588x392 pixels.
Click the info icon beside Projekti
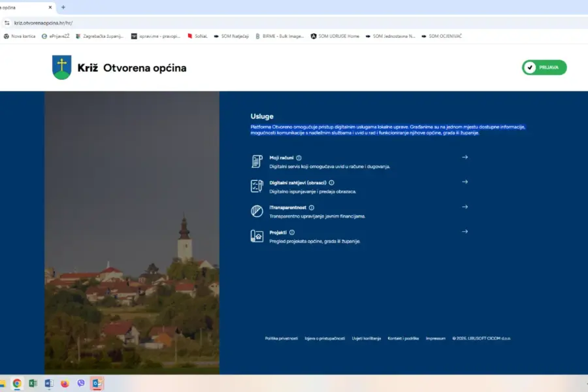pos(291,232)
